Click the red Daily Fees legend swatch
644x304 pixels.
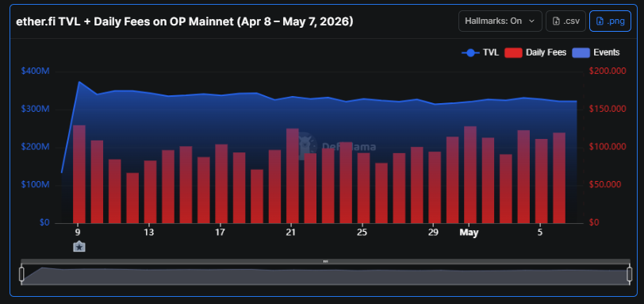click(513, 52)
